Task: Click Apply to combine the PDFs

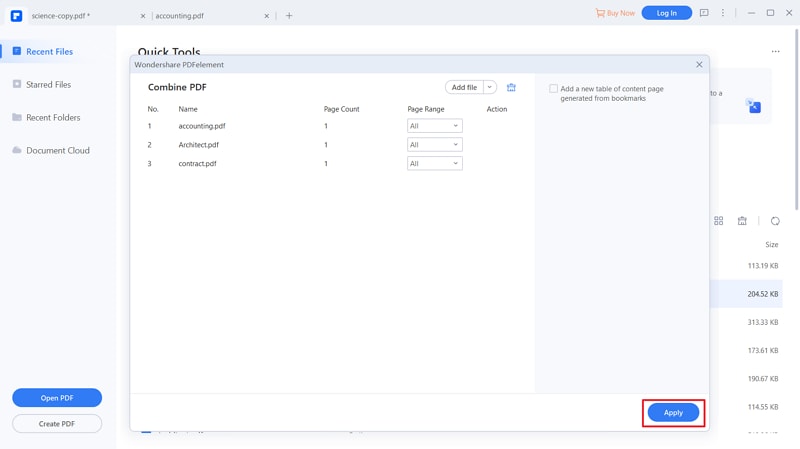Action: point(673,413)
